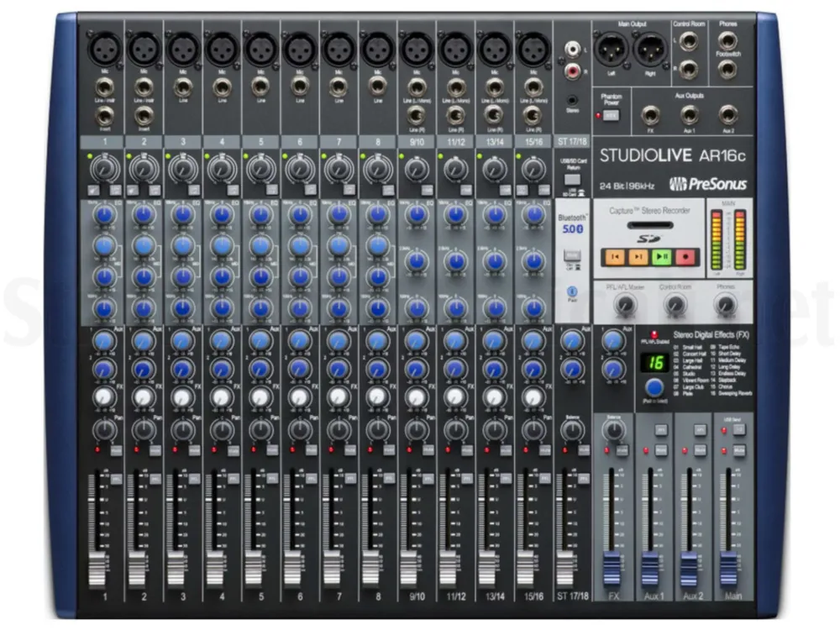Viewport: 840px width, 630px height.
Task: Click the Bluetooth Pair button
Action: pos(572,292)
